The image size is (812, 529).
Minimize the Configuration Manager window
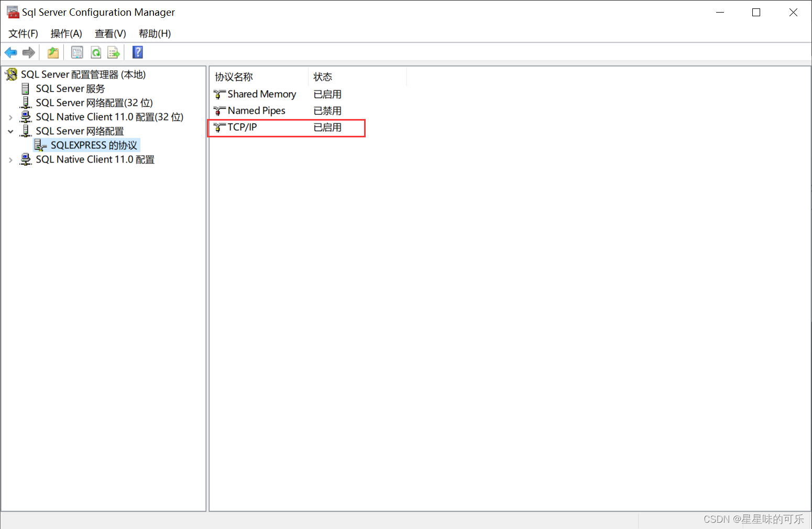[720, 12]
